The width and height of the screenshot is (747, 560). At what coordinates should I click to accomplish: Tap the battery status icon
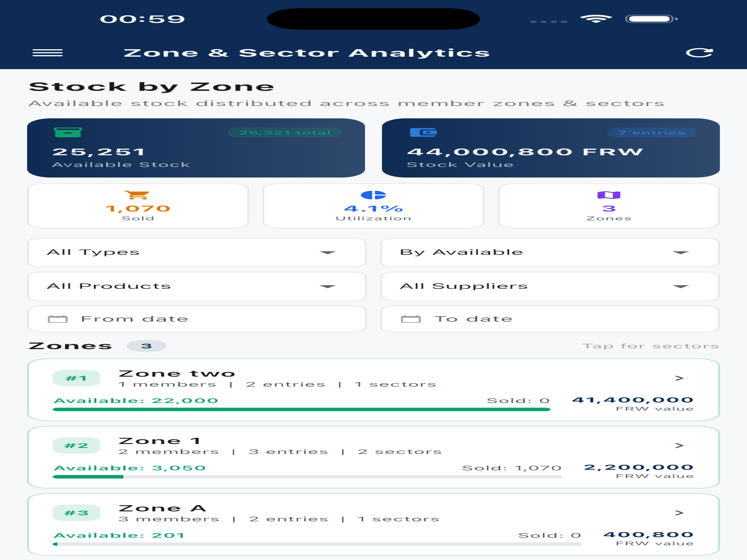651,19
